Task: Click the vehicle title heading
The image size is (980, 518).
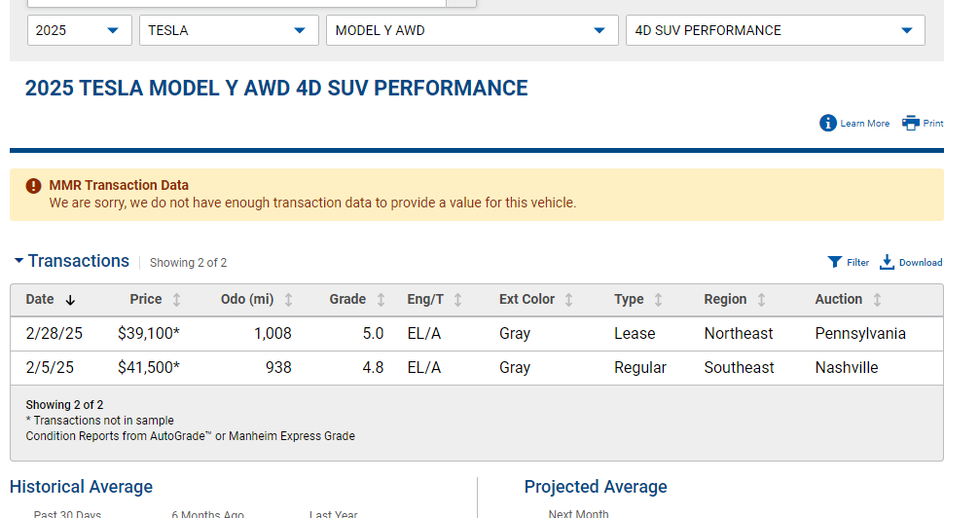Action: (x=276, y=89)
